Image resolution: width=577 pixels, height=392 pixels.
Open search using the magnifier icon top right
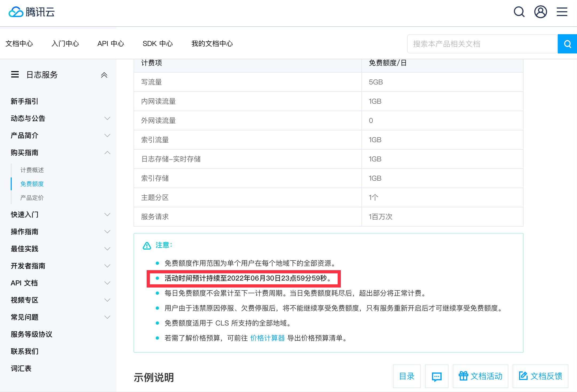point(519,12)
